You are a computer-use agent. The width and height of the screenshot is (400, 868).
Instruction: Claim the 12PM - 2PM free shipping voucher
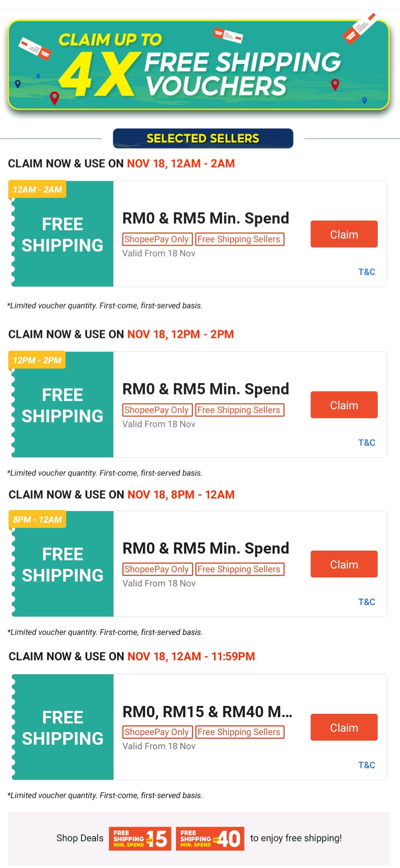pos(344,405)
